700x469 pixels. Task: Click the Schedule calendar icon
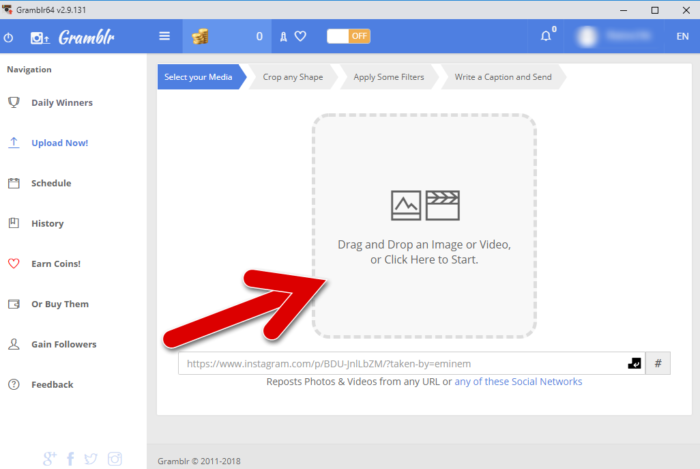coord(14,183)
